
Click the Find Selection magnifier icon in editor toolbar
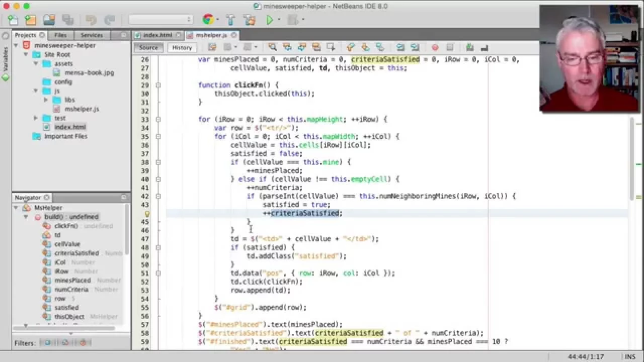pyautogui.click(x=272, y=47)
